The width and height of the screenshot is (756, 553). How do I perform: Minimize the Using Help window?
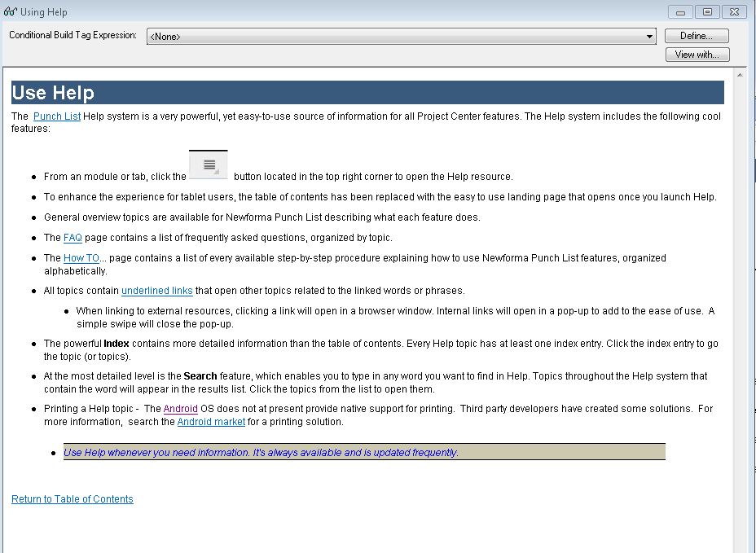(681, 12)
